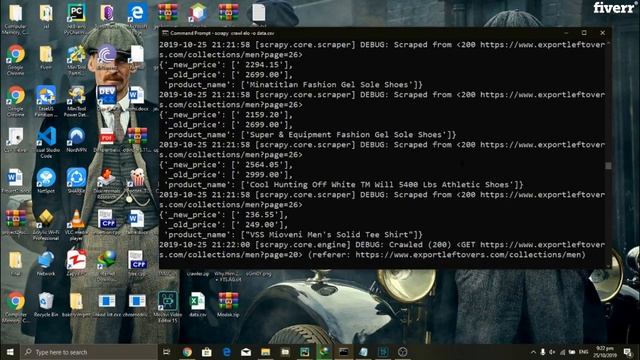Open the PyCharm desktop shortcut

pyautogui.click(x=76, y=13)
